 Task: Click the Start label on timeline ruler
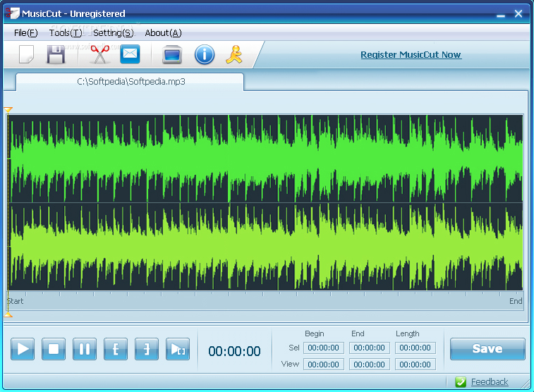[x=16, y=301]
